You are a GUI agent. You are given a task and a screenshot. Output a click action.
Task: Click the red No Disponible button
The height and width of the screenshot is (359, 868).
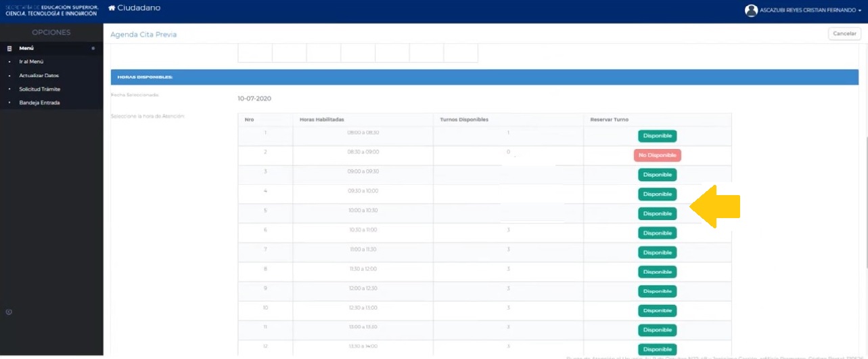657,155
